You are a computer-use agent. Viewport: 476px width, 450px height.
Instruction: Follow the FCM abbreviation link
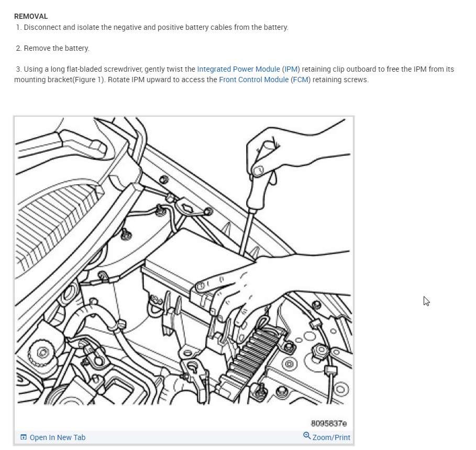300,80
